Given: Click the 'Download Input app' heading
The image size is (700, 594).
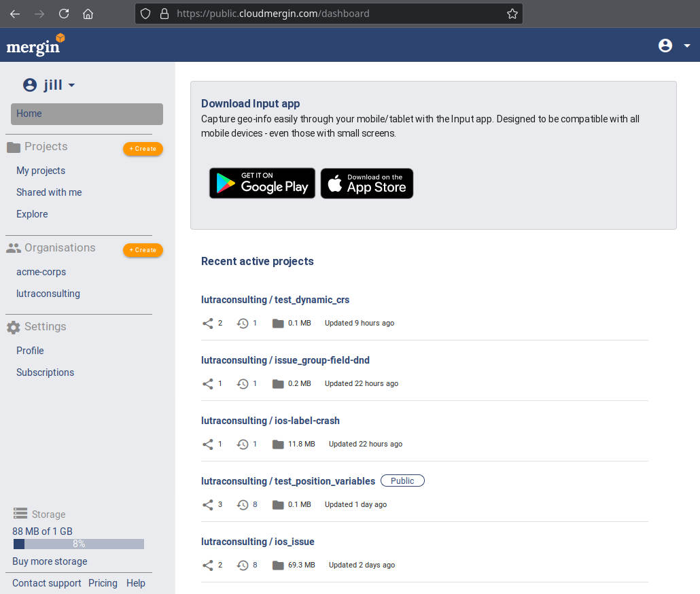Looking at the screenshot, I should point(251,103).
